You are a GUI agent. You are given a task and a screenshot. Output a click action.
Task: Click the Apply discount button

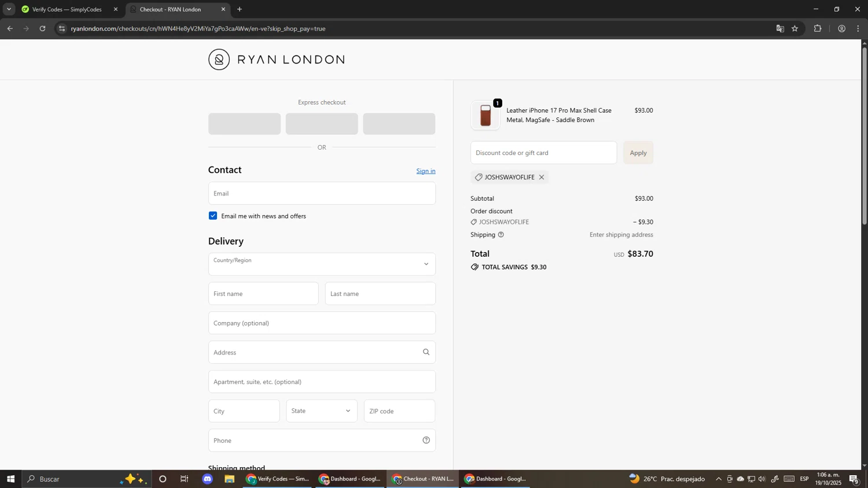coord(638,153)
